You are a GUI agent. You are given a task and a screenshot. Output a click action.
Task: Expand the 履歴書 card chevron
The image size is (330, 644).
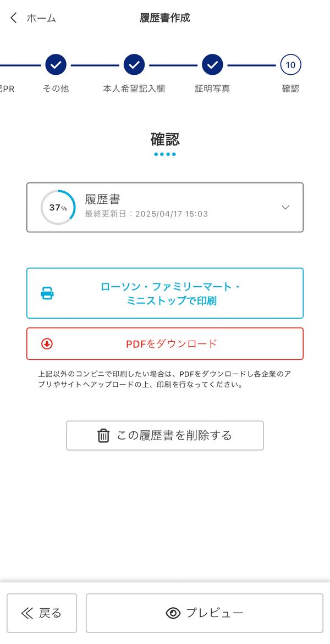click(285, 207)
